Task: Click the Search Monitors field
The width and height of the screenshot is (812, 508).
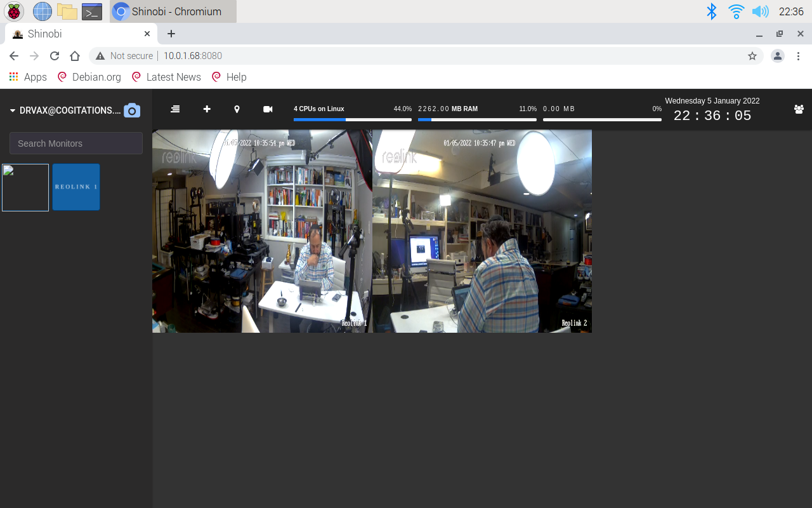Action: [x=76, y=144]
